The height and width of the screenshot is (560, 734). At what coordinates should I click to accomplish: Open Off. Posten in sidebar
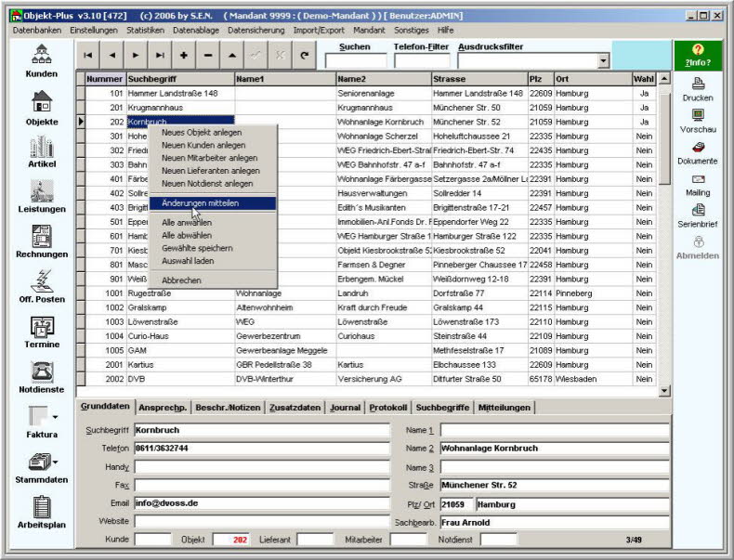(x=42, y=286)
